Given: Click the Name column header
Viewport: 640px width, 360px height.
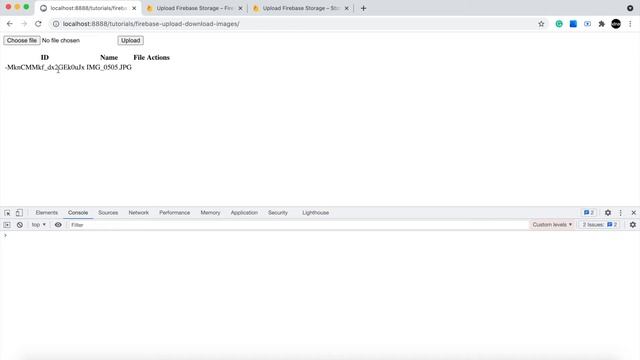Looking at the screenshot, I should (x=109, y=58).
